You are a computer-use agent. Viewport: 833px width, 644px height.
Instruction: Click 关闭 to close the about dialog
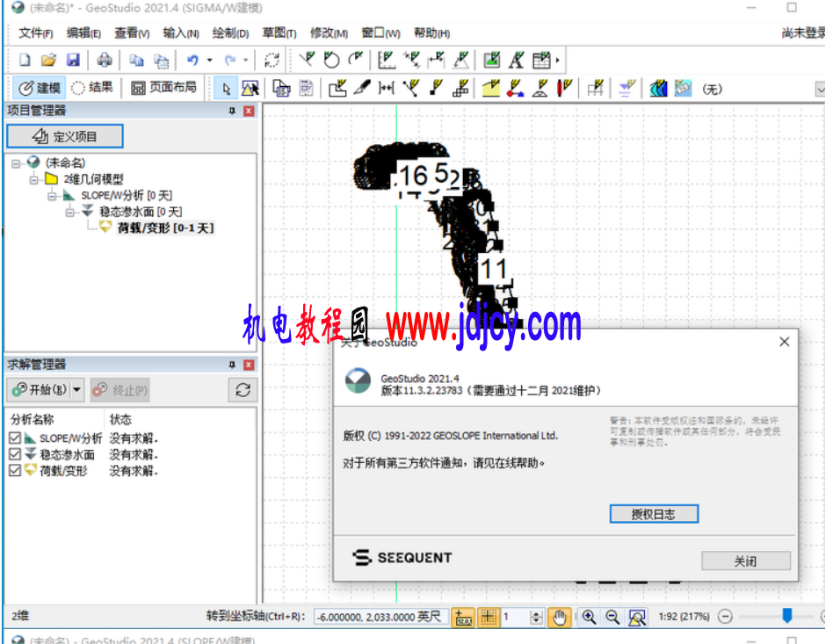point(745,561)
